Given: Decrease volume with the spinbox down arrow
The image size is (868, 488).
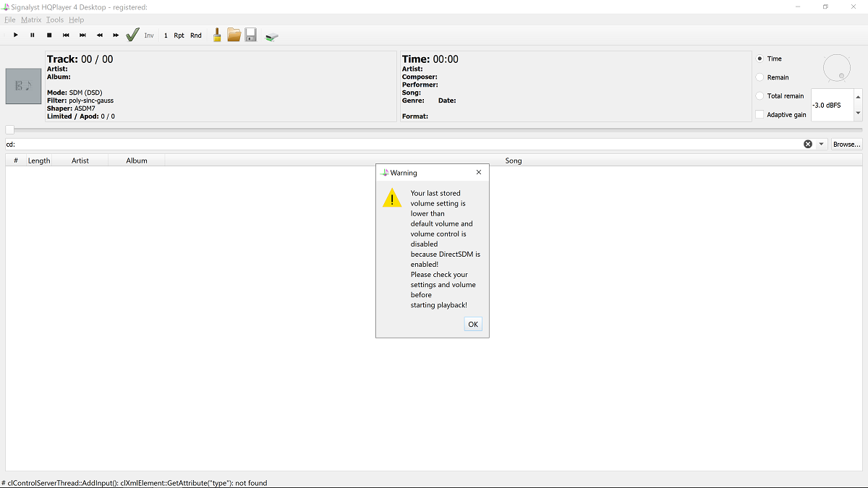Looking at the screenshot, I should (x=858, y=113).
